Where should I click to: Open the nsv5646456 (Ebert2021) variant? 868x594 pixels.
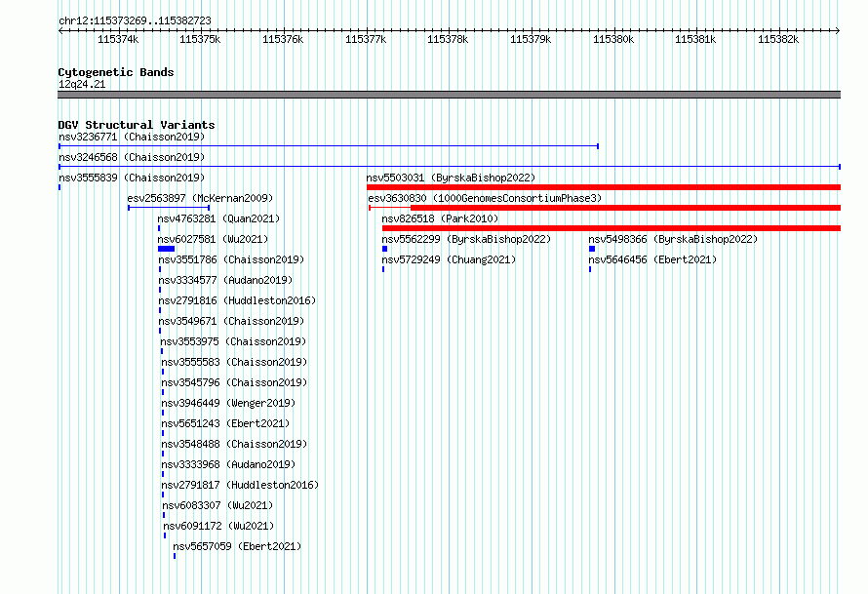[x=652, y=259]
